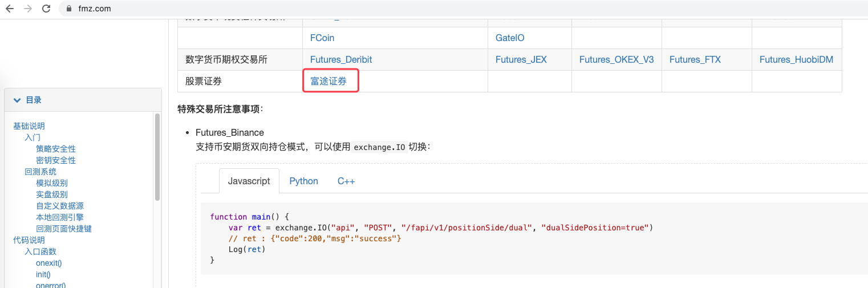
Task: Select the onexit() entry in the sidebar
Action: 48,263
